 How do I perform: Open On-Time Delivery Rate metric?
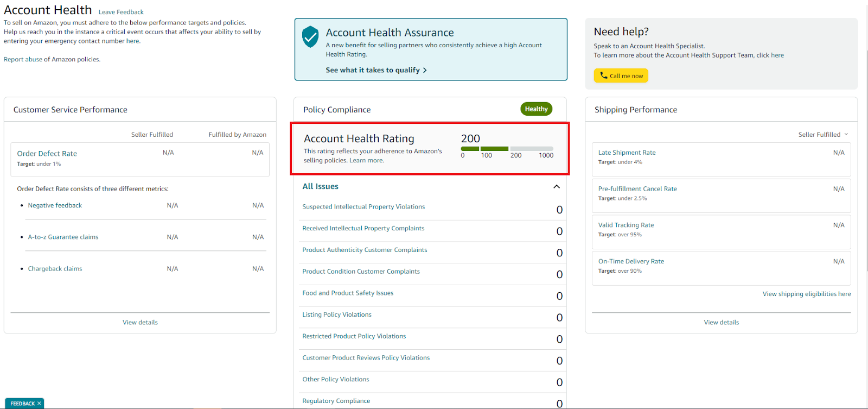click(x=631, y=261)
